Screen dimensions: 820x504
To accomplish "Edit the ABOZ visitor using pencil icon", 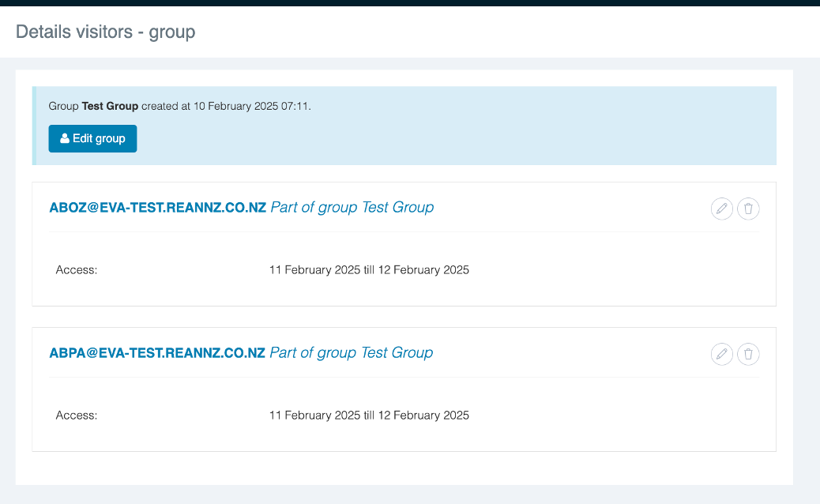I will pyautogui.click(x=721, y=209).
